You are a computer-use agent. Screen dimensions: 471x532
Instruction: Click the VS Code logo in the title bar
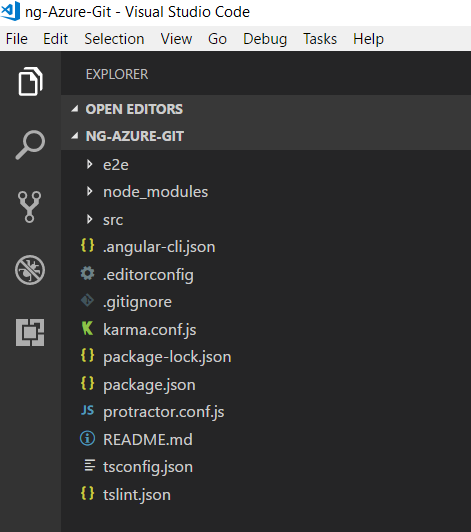tap(11, 11)
